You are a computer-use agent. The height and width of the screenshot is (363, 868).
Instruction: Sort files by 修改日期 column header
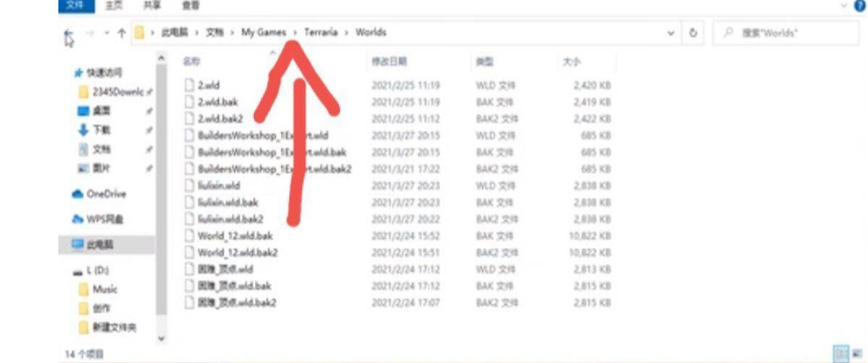coord(389,61)
